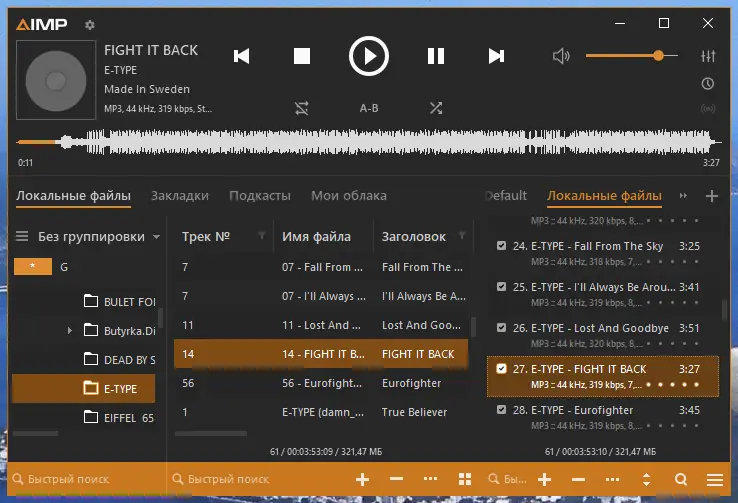Switch to Default playlist tab
This screenshot has height=503, width=738.
505,196
